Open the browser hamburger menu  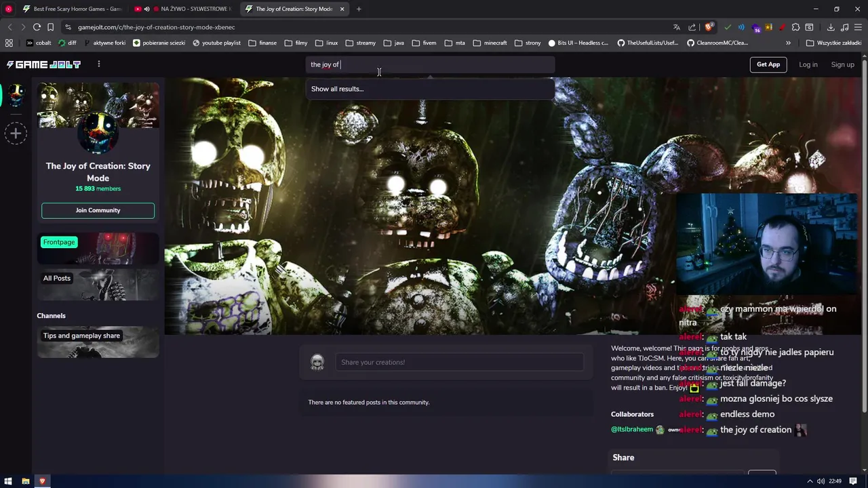(858, 27)
